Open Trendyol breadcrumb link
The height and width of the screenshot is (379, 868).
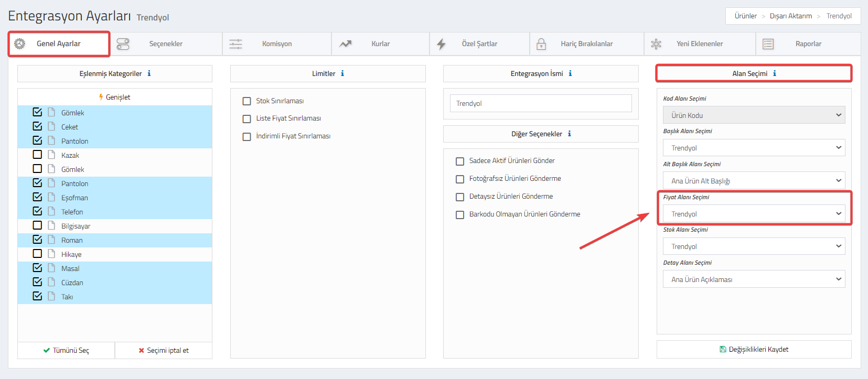click(839, 16)
